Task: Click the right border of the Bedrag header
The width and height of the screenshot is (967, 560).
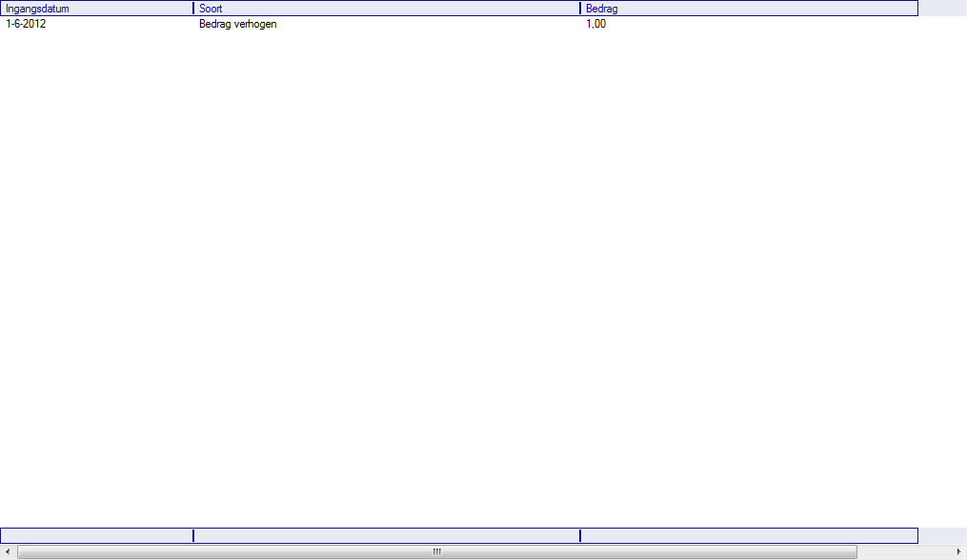Action: click(917, 9)
